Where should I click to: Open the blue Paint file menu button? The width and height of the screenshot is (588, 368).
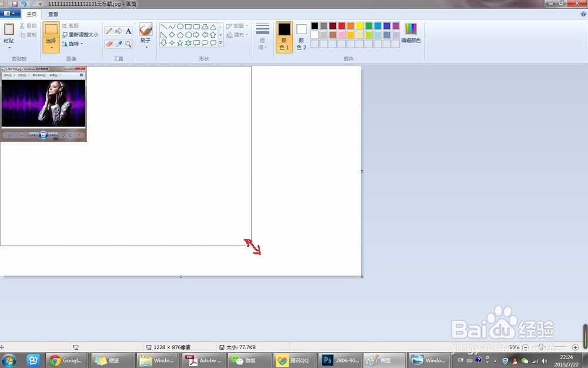point(10,14)
